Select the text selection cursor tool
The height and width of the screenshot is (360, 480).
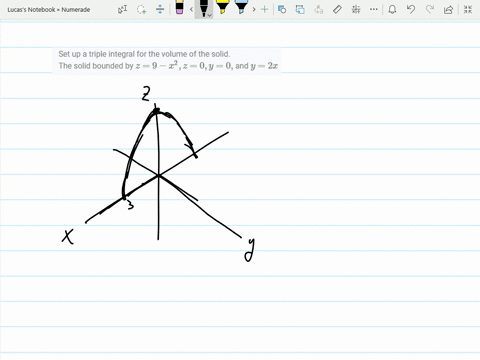tap(123, 9)
